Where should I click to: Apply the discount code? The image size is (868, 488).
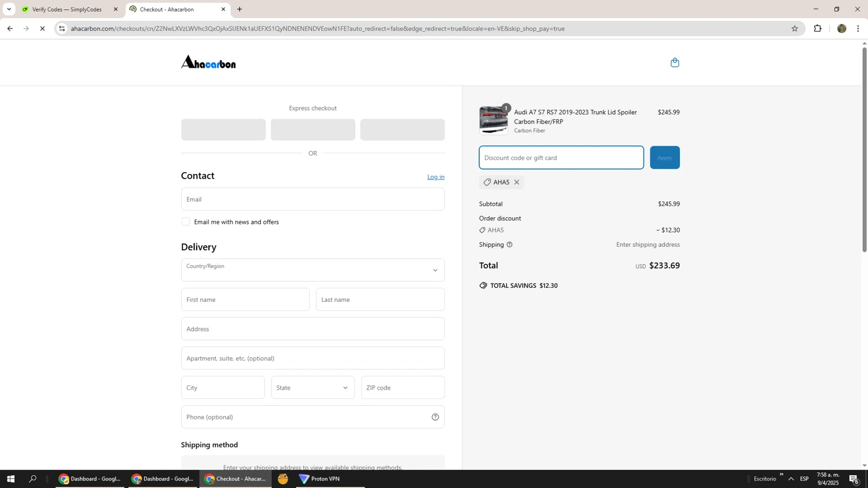[x=665, y=157]
